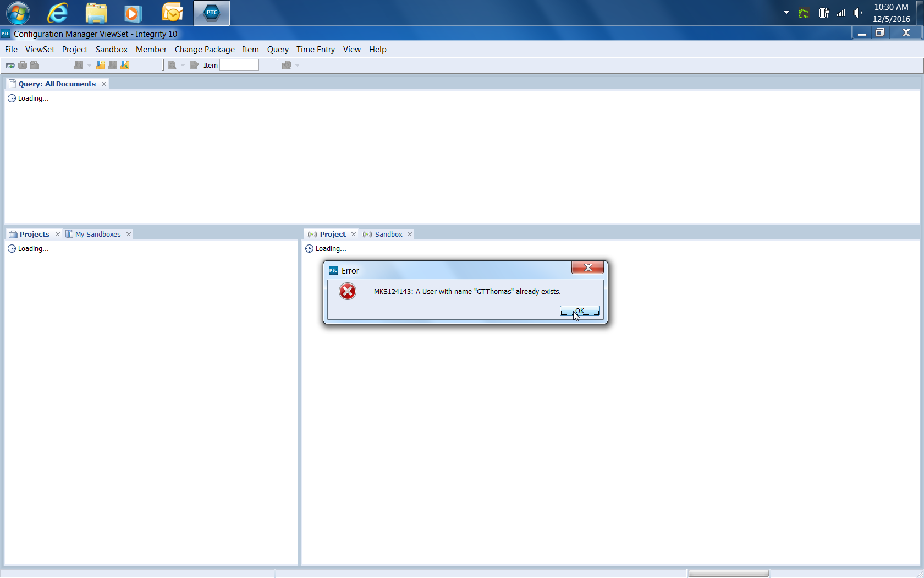Click the view item document icon

point(194,65)
